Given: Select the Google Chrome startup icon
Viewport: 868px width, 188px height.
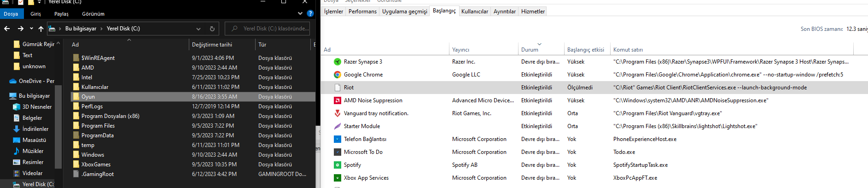Looking at the screenshot, I should [338, 75].
